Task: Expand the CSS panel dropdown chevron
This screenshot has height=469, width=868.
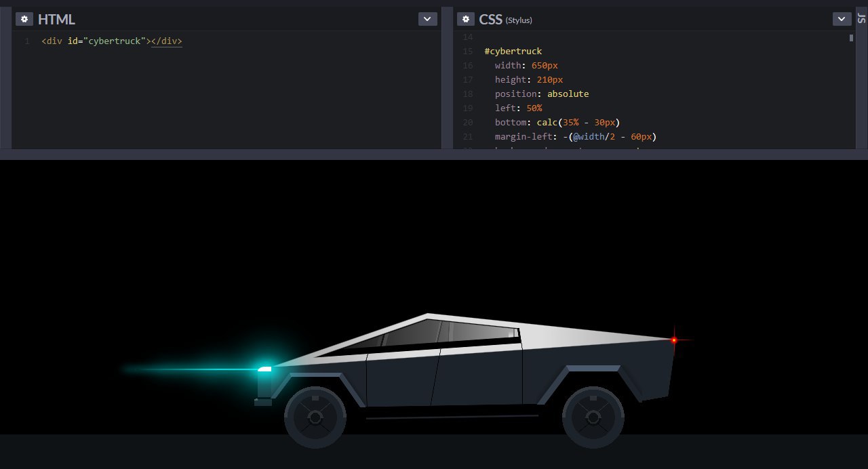Action: 842,19
